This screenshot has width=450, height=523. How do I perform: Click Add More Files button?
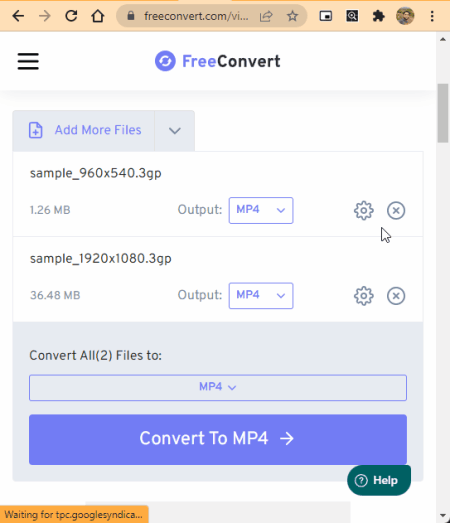tap(84, 130)
